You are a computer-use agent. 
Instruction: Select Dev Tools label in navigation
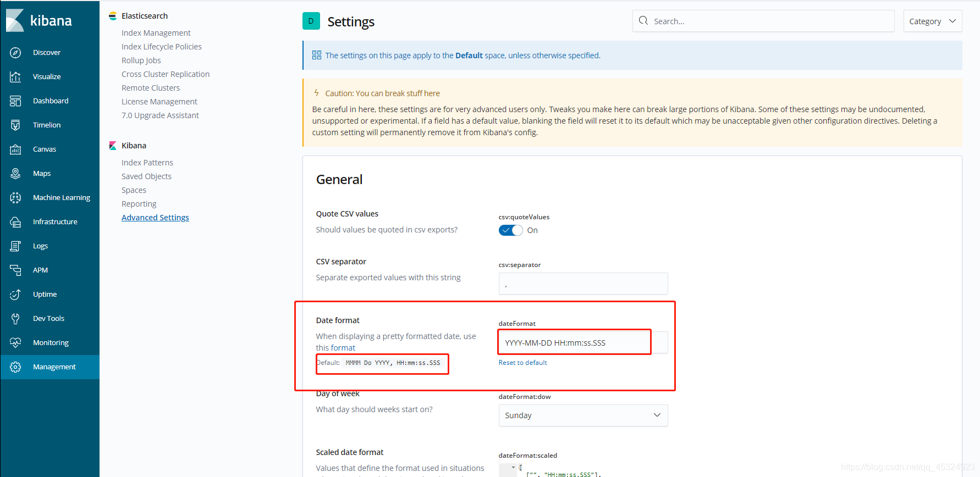48,319
